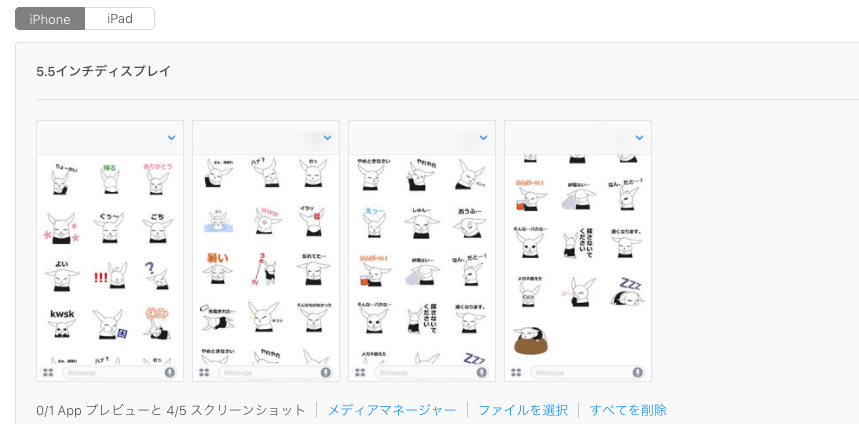Click the ZZZ sleeping sticker in fourth screenshot
The image size is (859, 424).
click(x=626, y=291)
